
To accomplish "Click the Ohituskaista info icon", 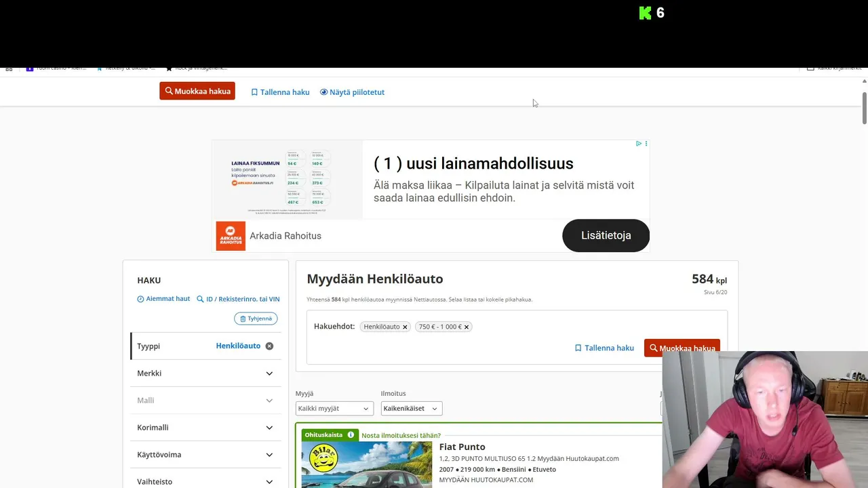I will click(351, 435).
